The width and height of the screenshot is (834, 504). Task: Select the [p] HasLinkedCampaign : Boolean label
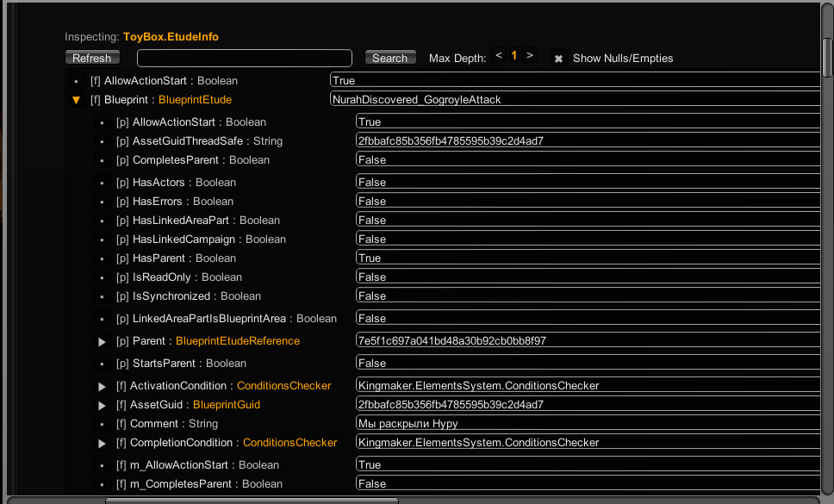coord(201,240)
